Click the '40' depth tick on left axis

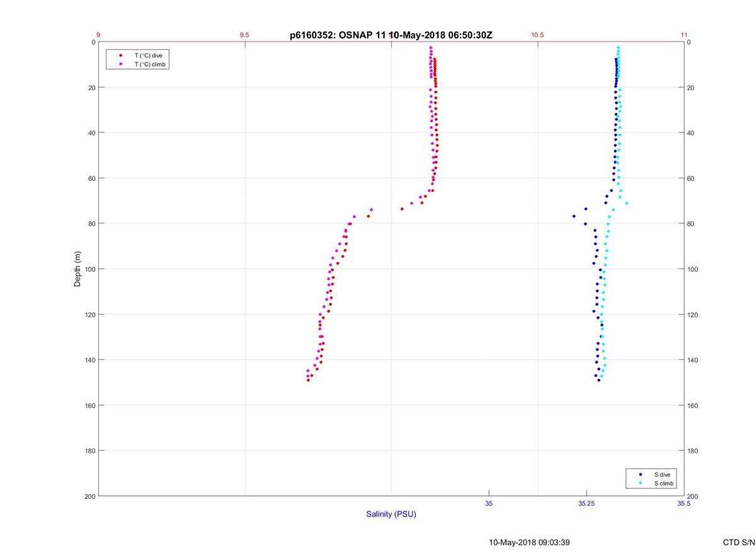(x=91, y=133)
